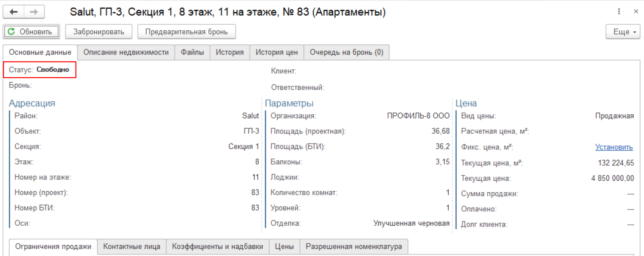644x256 pixels.
Task: Click the back navigation arrow
Action: point(14,12)
